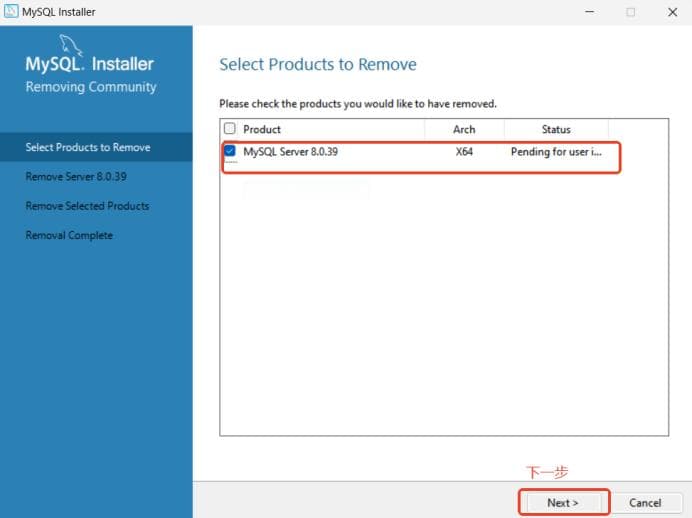Screen dimensions: 692x518
Task: Click the Arch column header
Action: (464, 129)
